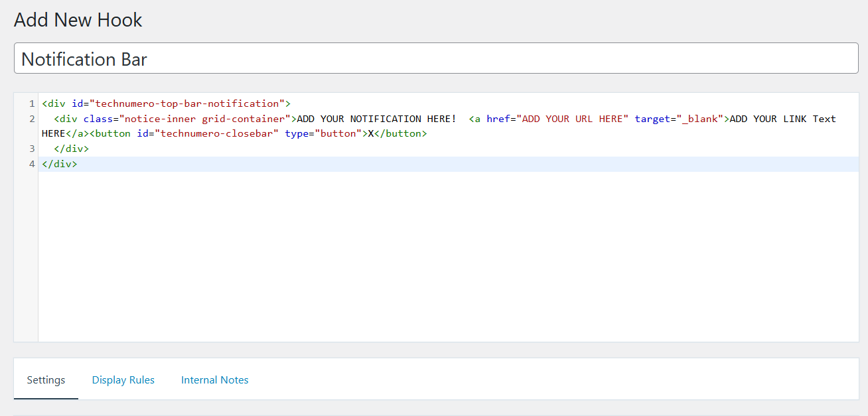Place cursor in "_blank" target value

[x=699, y=119]
